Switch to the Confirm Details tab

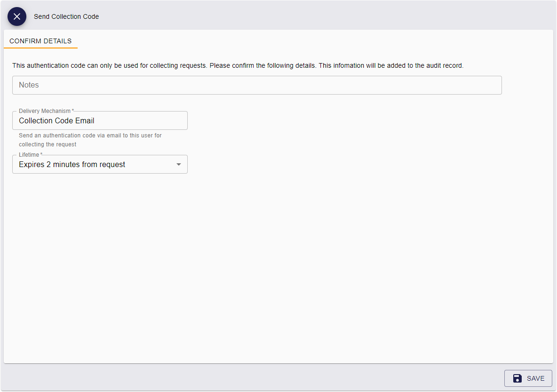[x=40, y=41]
